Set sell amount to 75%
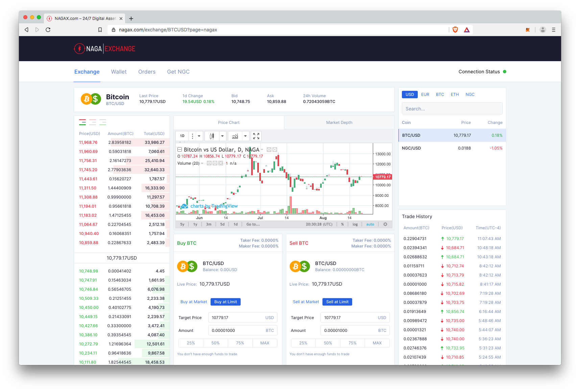 [x=353, y=343]
